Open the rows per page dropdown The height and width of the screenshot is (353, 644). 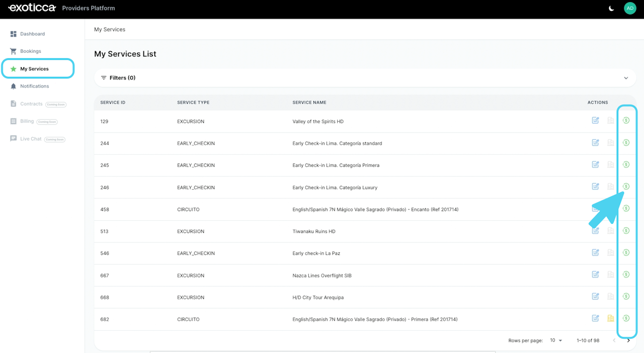coord(556,340)
